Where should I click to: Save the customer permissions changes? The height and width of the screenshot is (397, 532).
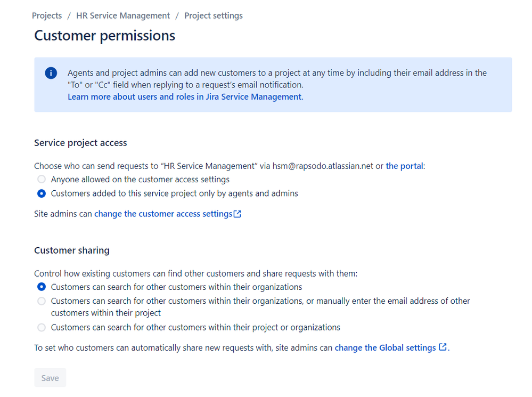click(50, 377)
